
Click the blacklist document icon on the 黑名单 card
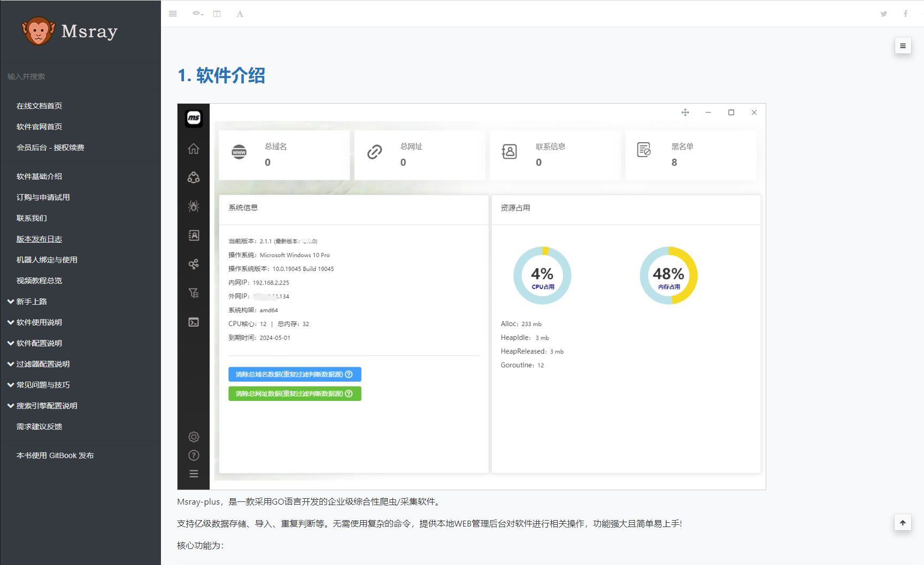[644, 150]
